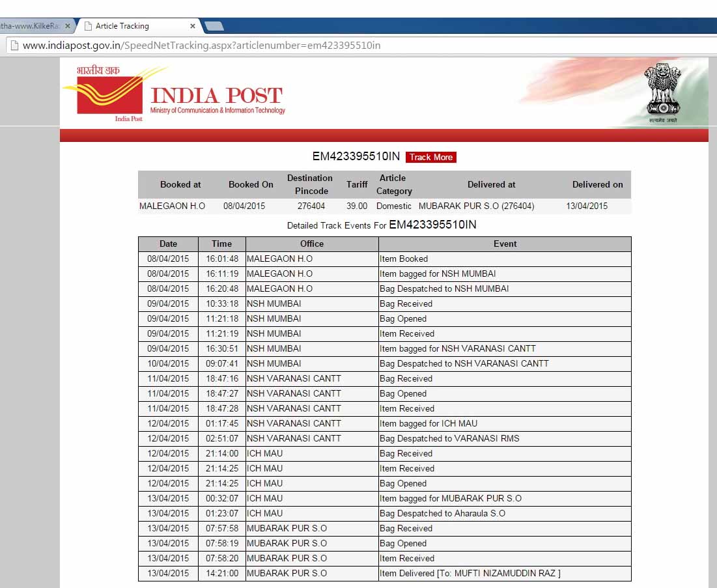Click the page info icon in address bar
The height and width of the screenshot is (588, 717).
(14, 46)
